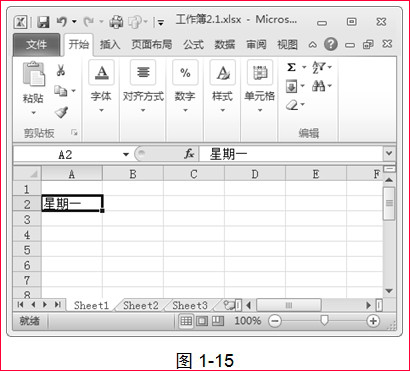Select column E header
This screenshot has height=371, width=410.
[316, 174]
